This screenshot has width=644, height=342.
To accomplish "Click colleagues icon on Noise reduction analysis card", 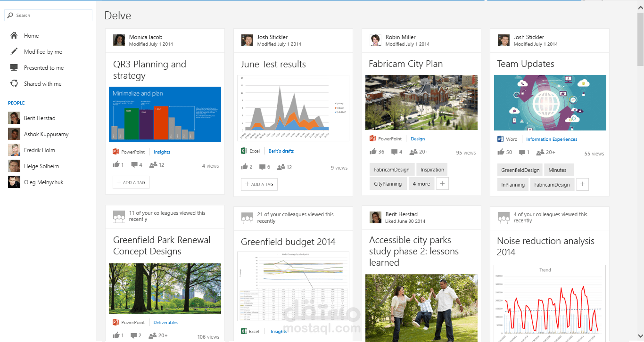I will [504, 217].
